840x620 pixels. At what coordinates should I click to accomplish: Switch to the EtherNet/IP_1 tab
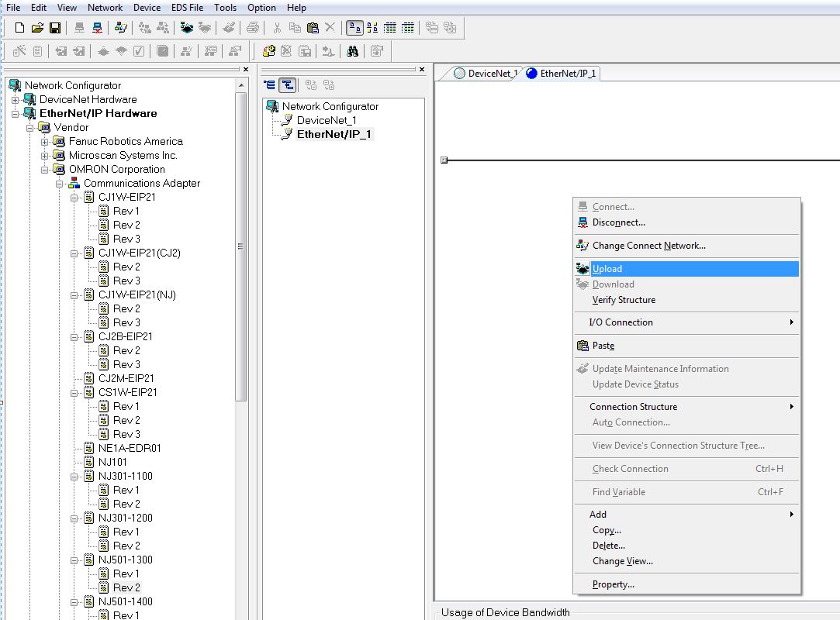pyautogui.click(x=562, y=74)
